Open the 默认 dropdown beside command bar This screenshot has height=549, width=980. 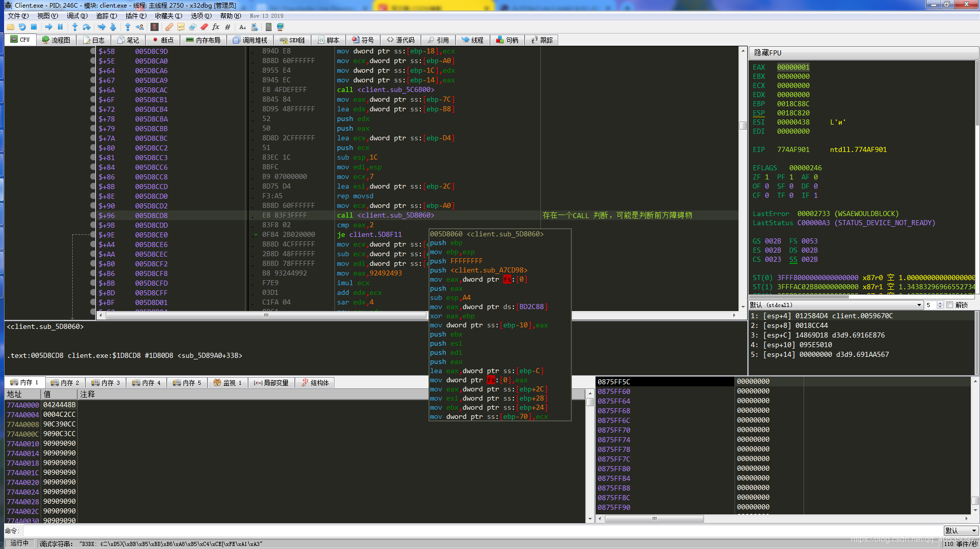(961, 531)
